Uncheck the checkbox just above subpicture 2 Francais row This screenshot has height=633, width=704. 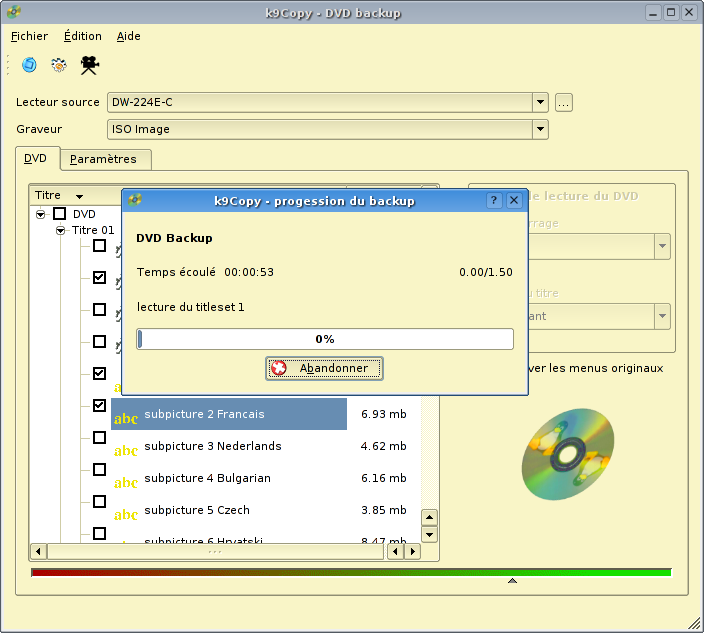99,374
